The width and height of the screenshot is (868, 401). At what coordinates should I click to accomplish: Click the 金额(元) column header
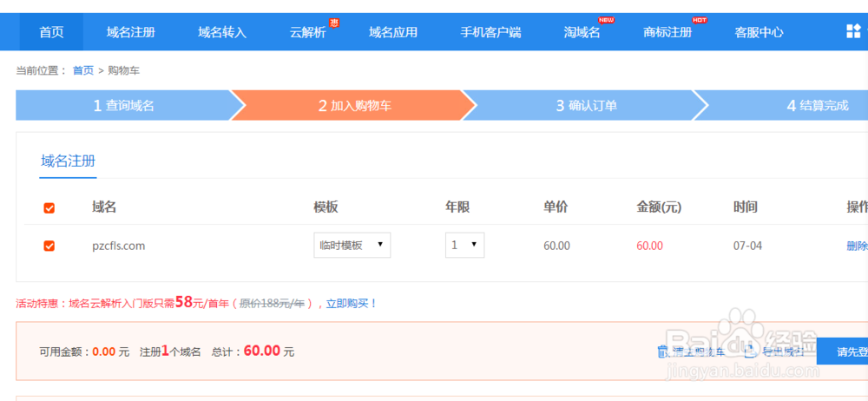(659, 207)
